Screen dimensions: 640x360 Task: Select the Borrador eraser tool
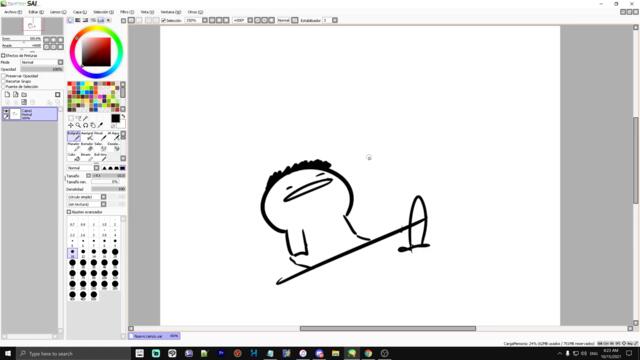pos(87,147)
